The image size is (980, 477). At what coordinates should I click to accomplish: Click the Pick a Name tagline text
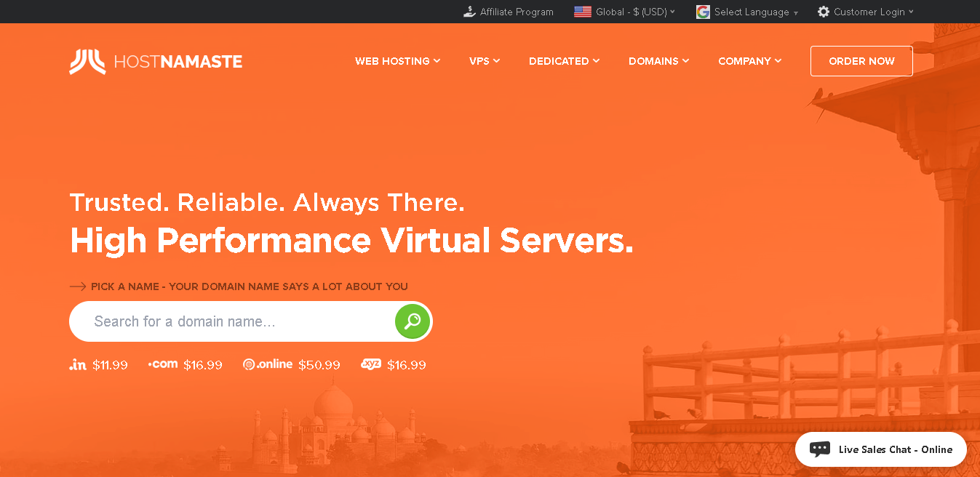tap(250, 286)
